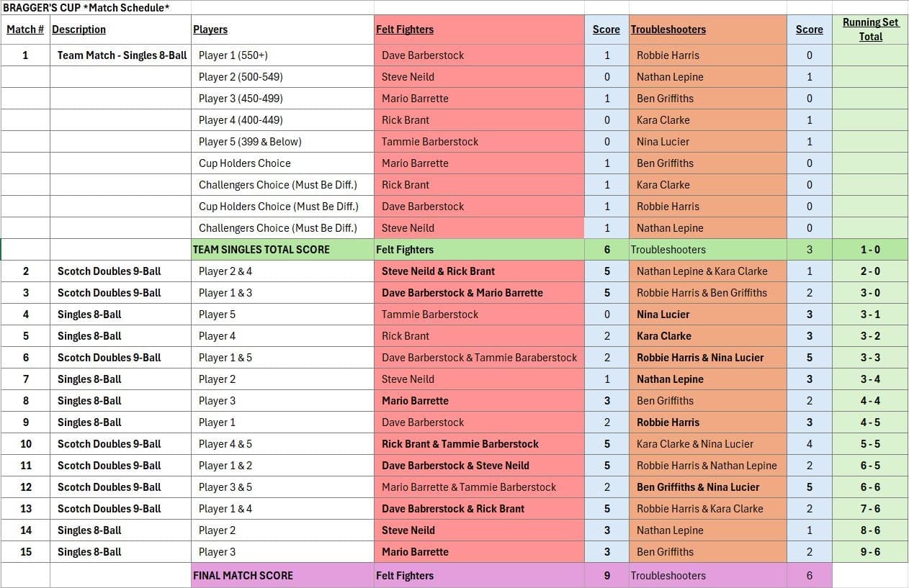Image resolution: width=909 pixels, height=588 pixels.
Task: Select the "Troubleshooters" column header cell
Action: [x=707, y=30]
